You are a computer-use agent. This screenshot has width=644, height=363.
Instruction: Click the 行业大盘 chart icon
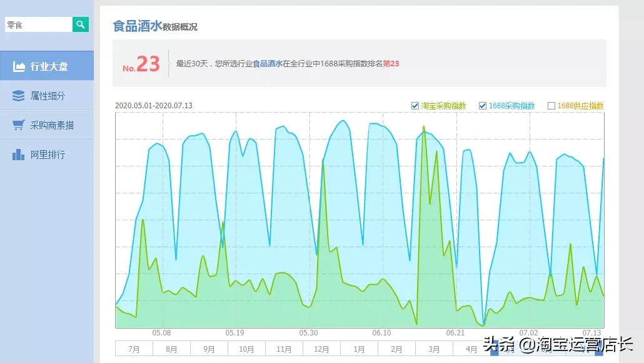click(x=19, y=66)
